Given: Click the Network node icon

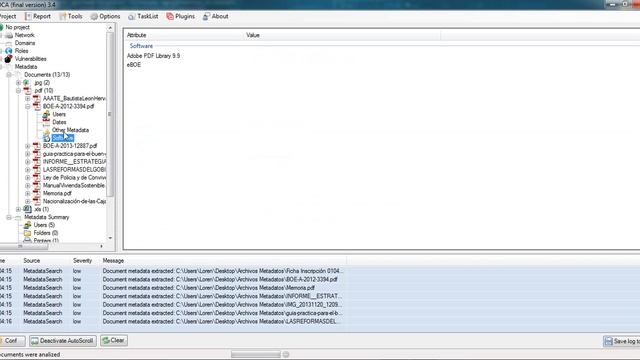Looking at the screenshot, I should [x=9, y=35].
